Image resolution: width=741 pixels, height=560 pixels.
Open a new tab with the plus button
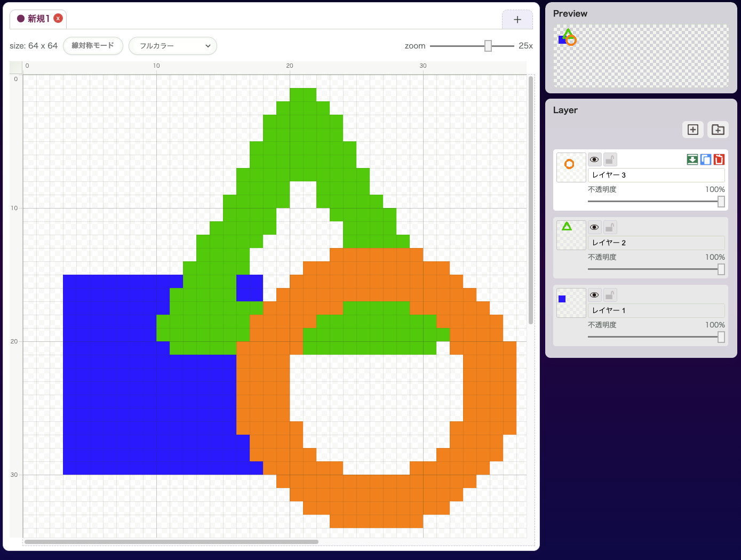(517, 20)
